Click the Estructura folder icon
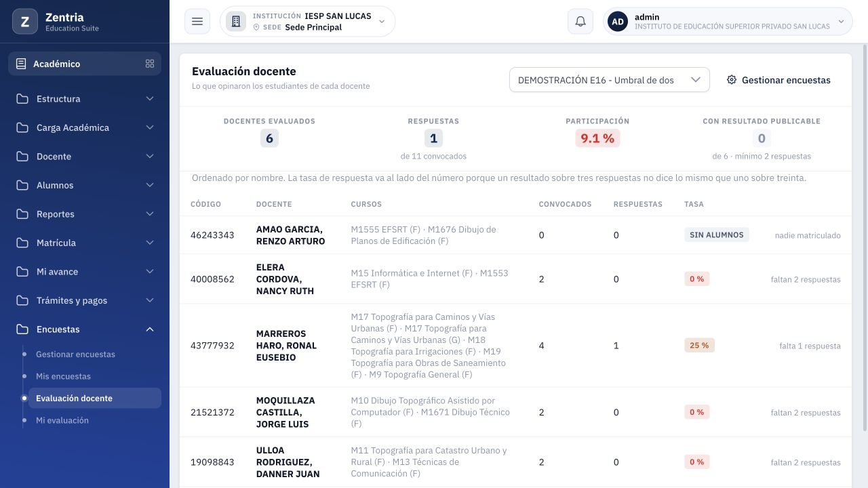This screenshot has width=868, height=488. 23,99
